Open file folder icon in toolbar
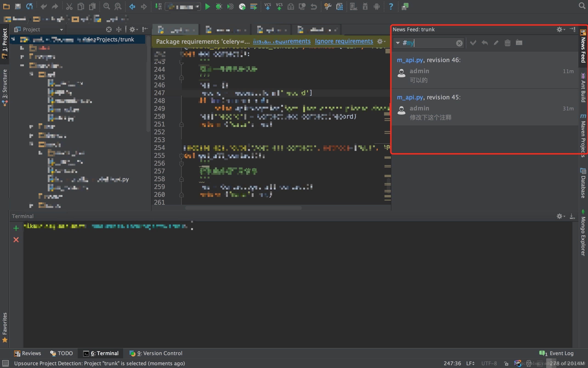The height and width of the screenshot is (368, 588). click(x=6, y=6)
